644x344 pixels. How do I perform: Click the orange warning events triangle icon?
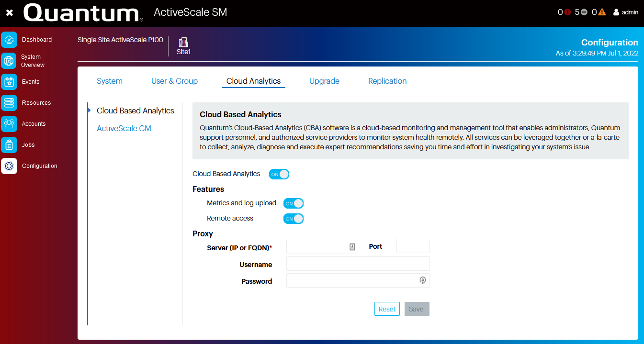pos(602,12)
